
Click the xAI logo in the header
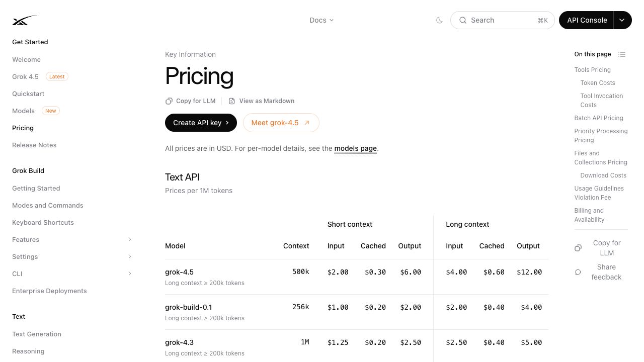click(25, 20)
